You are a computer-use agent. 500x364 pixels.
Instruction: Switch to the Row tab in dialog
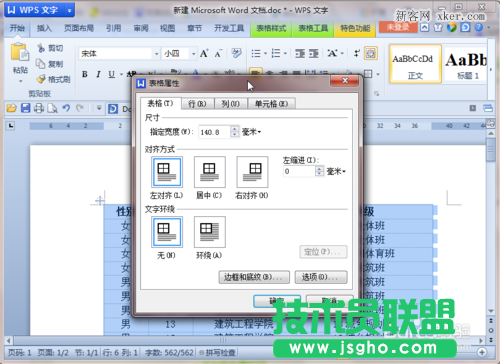(197, 104)
